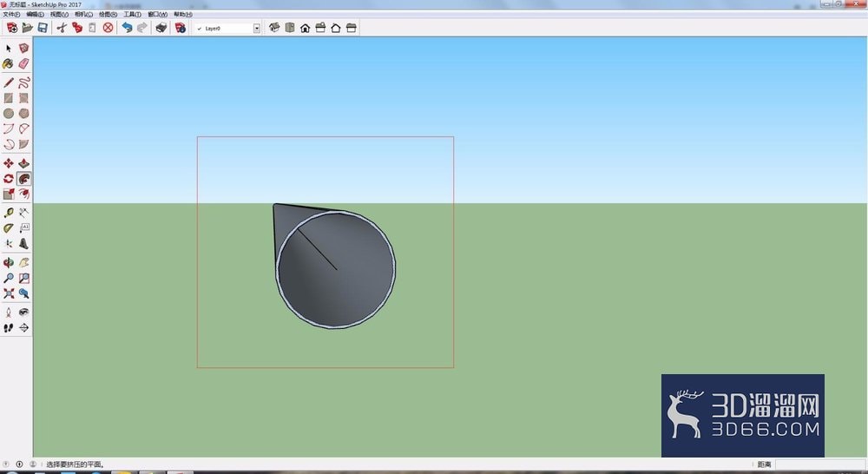Image resolution: width=868 pixels, height=474 pixels.
Task: Click the Zoom Extents tool
Action: tap(9, 293)
